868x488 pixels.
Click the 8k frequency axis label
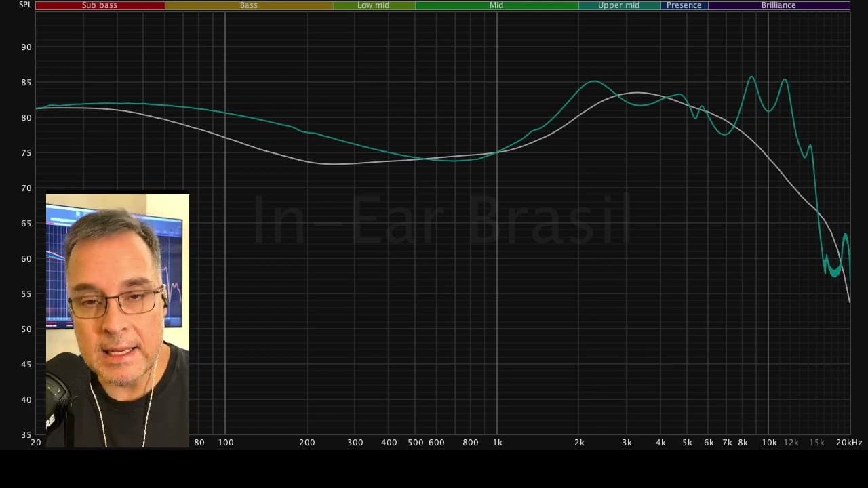[x=743, y=443]
